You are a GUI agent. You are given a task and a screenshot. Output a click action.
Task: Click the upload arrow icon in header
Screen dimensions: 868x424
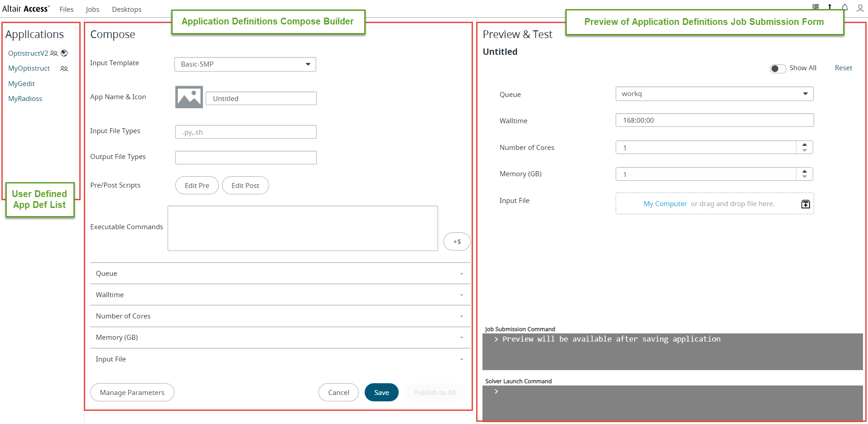(x=829, y=7)
